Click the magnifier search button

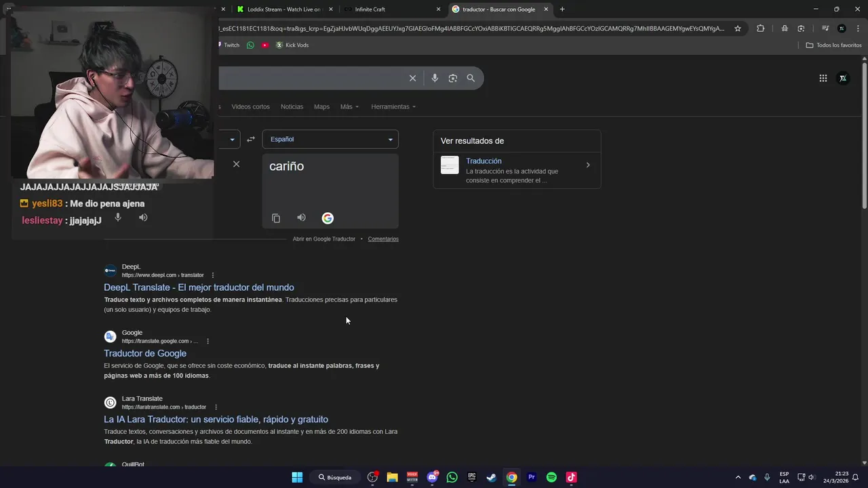(x=471, y=78)
